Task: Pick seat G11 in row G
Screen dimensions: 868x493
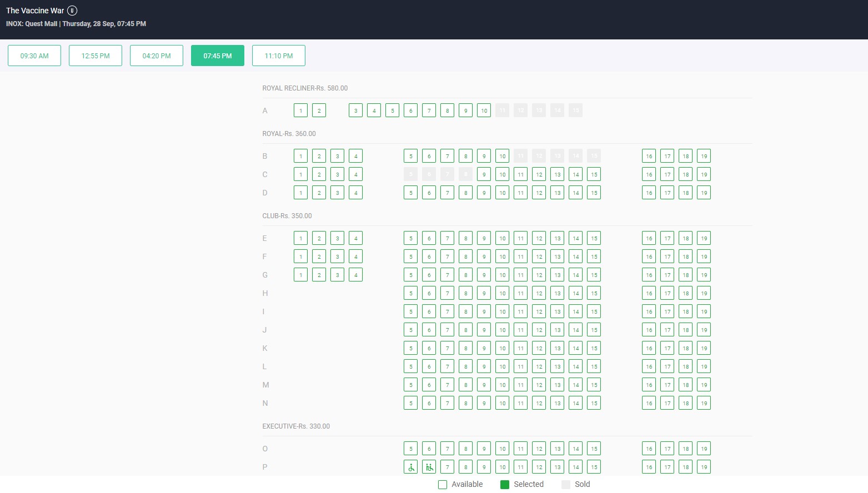Action: point(520,275)
